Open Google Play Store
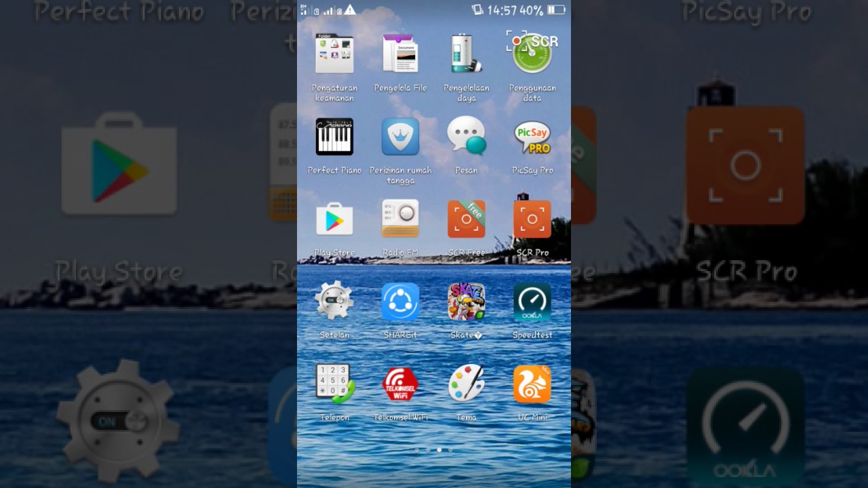The image size is (868, 488). tap(334, 219)
